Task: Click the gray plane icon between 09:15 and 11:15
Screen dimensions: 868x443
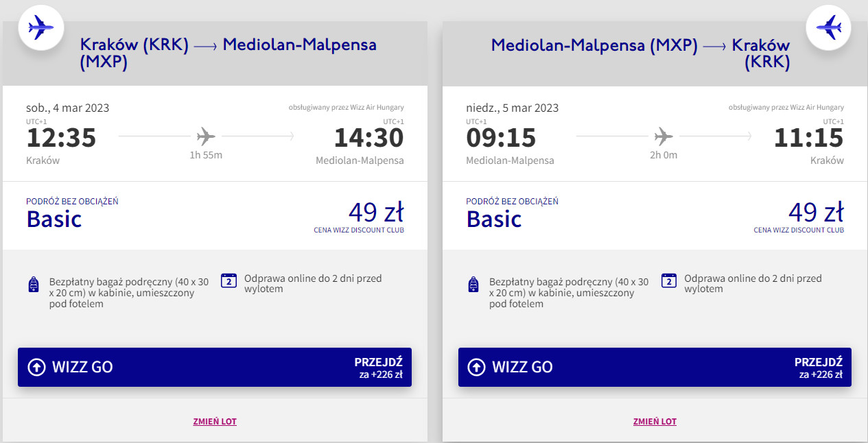Action: 664,136
